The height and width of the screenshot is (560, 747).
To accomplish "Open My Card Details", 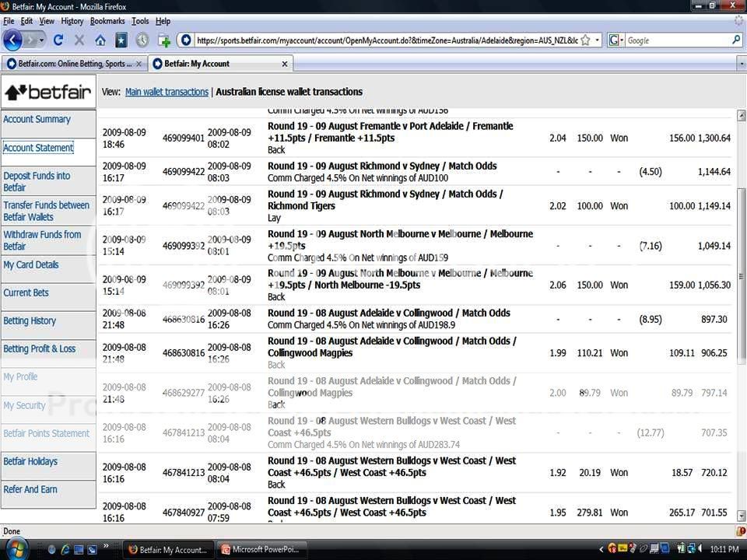I will [31, 264].
